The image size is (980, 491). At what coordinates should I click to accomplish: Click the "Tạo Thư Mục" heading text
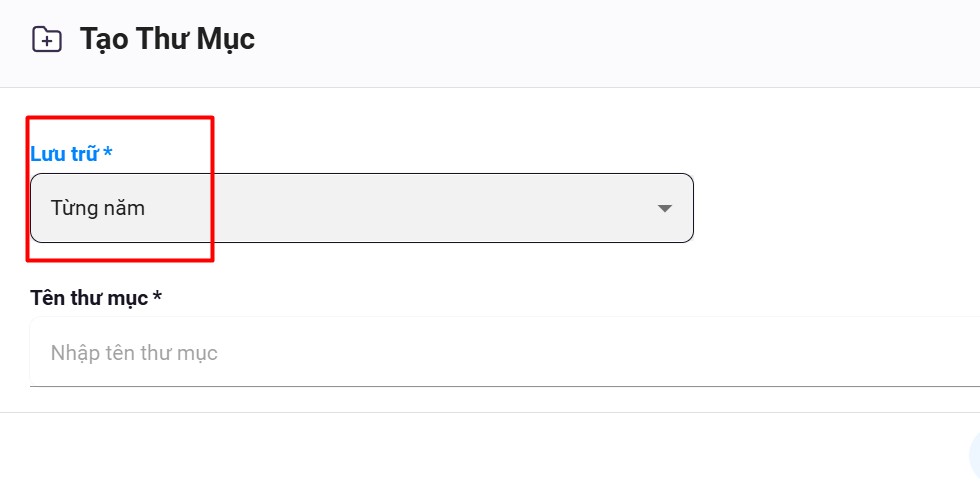pyautogui.click(x=167, y=40)
